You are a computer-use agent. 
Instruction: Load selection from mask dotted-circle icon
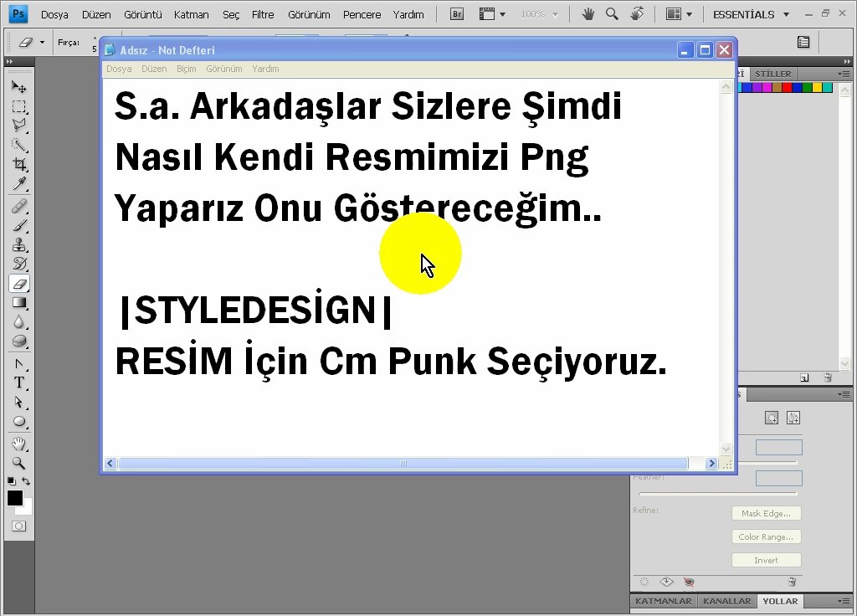tap(644, 583)
